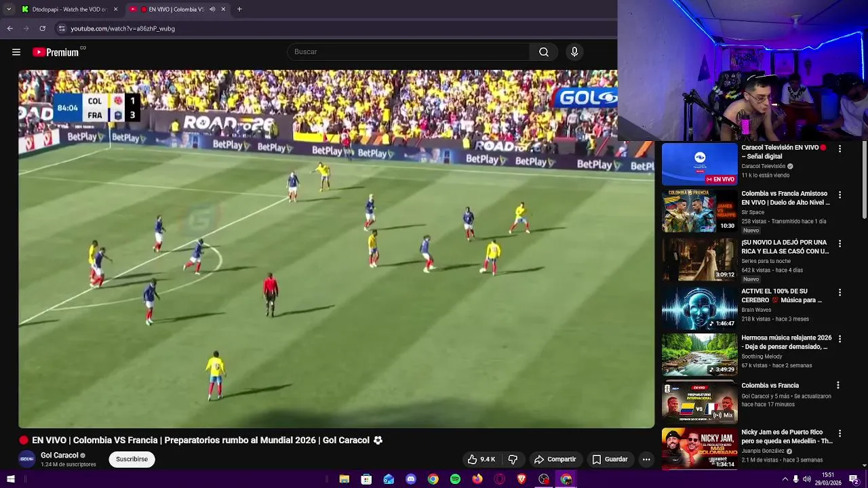868x488 pixels.
Task: Open options for Colombia vs Francia mix
Action: (838, 385)
